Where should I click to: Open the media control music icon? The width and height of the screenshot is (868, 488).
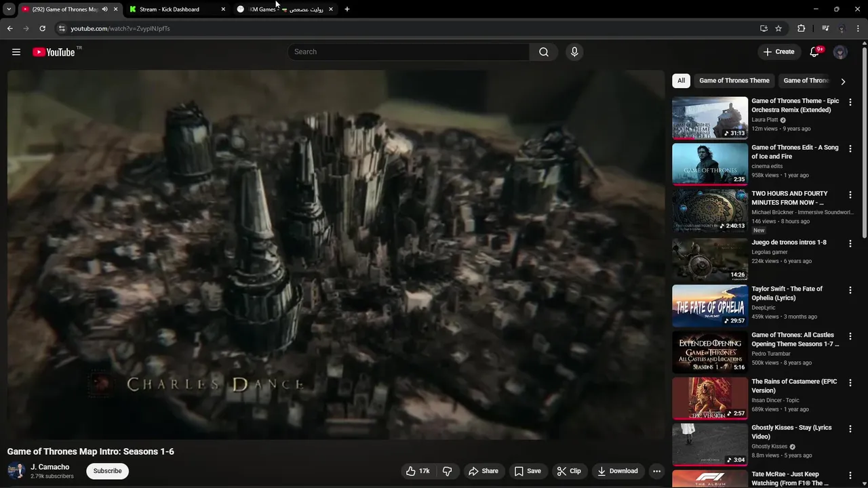click(825, 28)
